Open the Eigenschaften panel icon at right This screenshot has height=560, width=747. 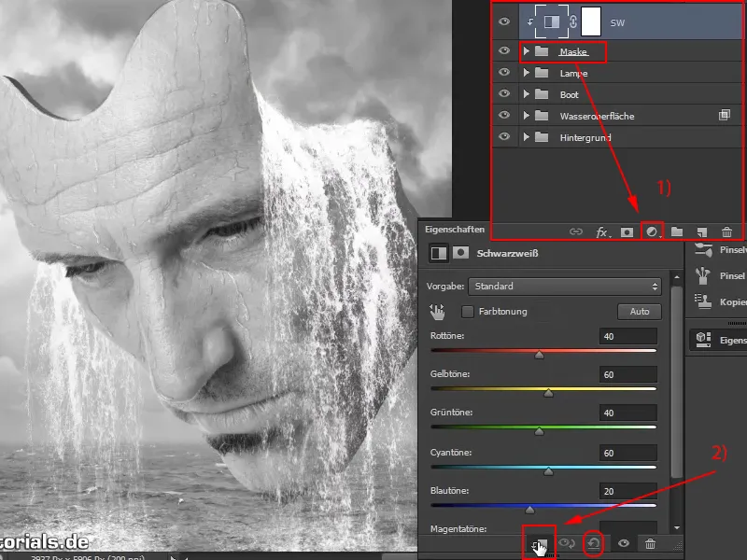click(x=703, y=340)
